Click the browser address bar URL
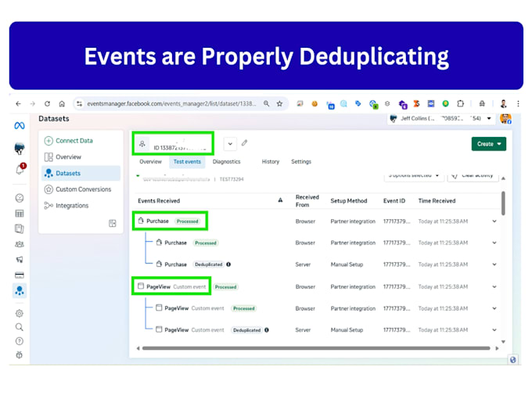Image resolution: width=532 pixels, height=399 pixels. [171, 104]
